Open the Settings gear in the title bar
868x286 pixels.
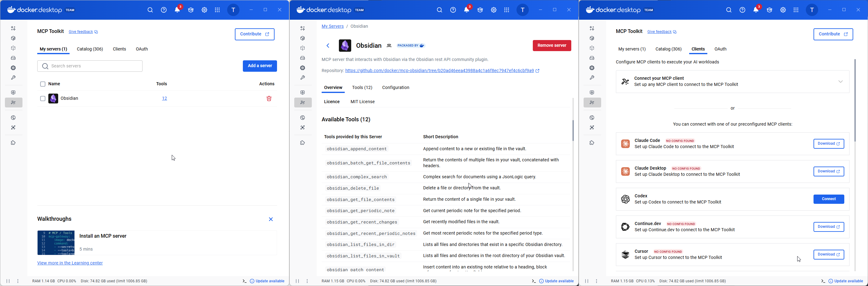204,10
